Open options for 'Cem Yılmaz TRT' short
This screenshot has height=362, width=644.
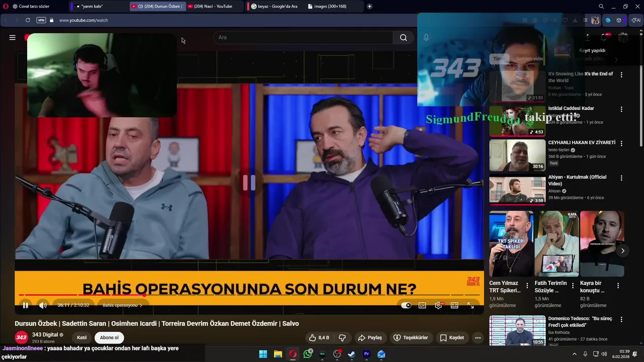tap(527, 285)
